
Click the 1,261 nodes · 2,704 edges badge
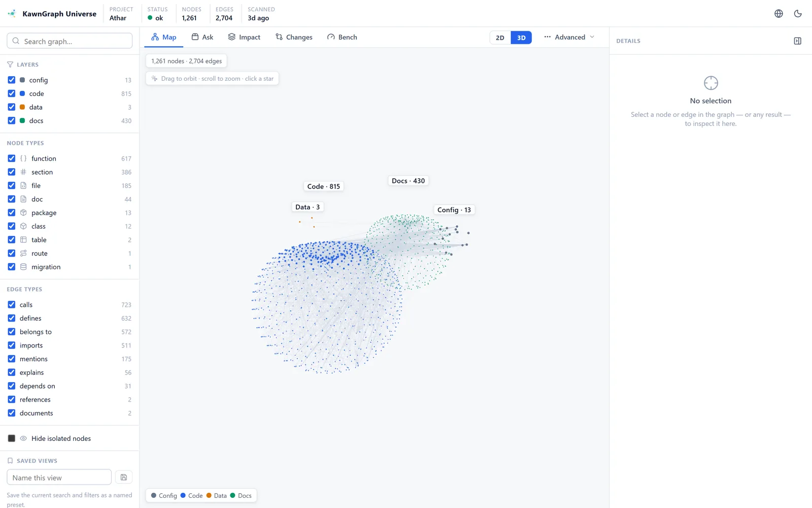[x=186, y=61]
